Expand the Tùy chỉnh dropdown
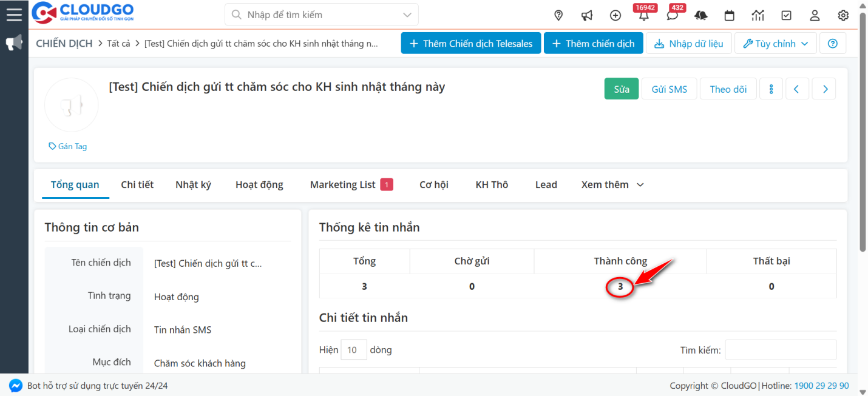The image size is (868, 396). (x=775, y=44)
